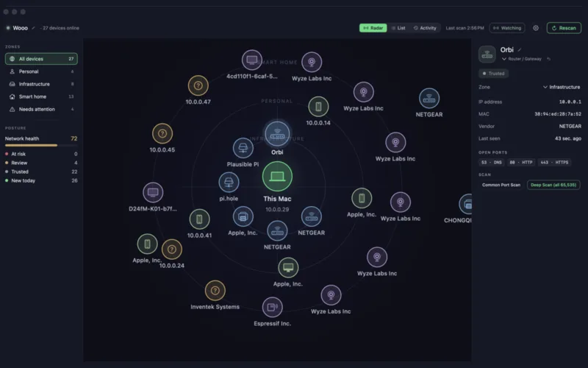Open the Needs attention zone
The width and height of the screenshot is (588, 368).
(41, 109)
